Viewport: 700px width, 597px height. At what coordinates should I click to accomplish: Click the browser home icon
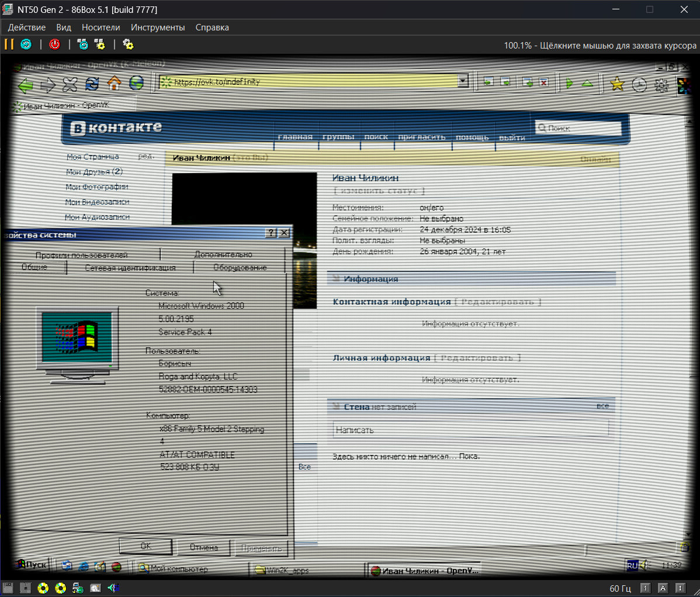point(114,84)
